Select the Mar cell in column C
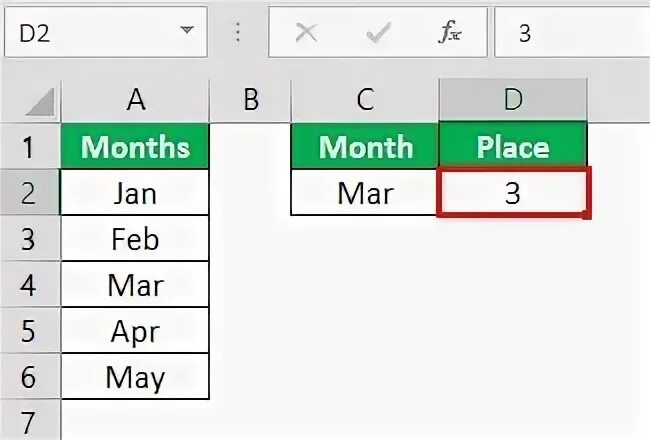650x440 pixels. point(365,193)
